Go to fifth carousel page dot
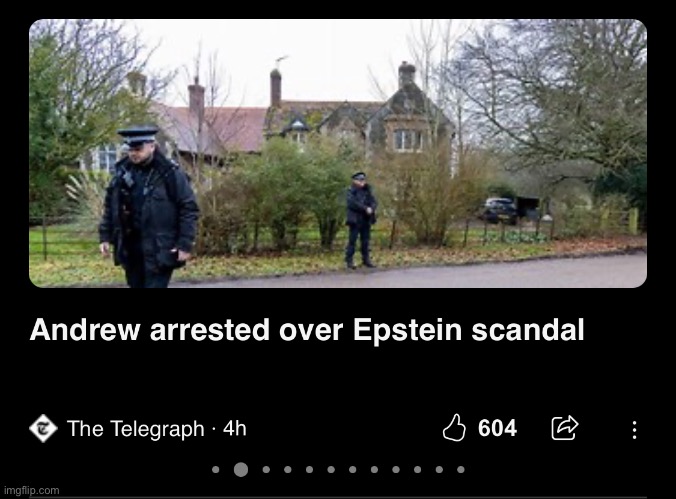 point(310,470)
